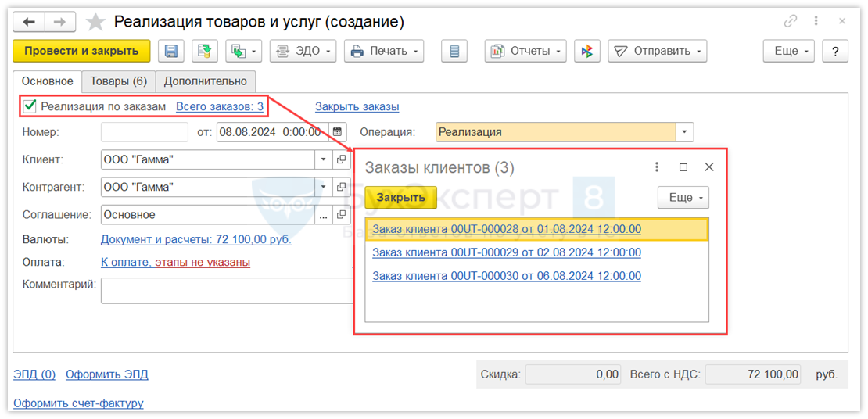Screen dimensions: 868x419
Task: Open the Клиент record with the open icon
Action: click(341, 160)
